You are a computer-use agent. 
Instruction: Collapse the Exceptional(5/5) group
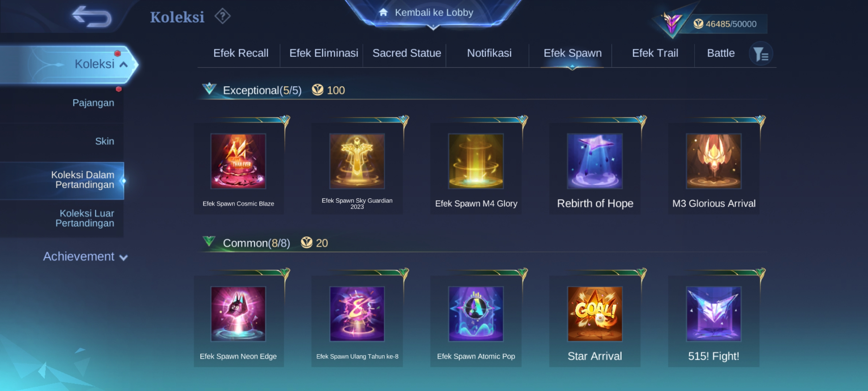209,89
